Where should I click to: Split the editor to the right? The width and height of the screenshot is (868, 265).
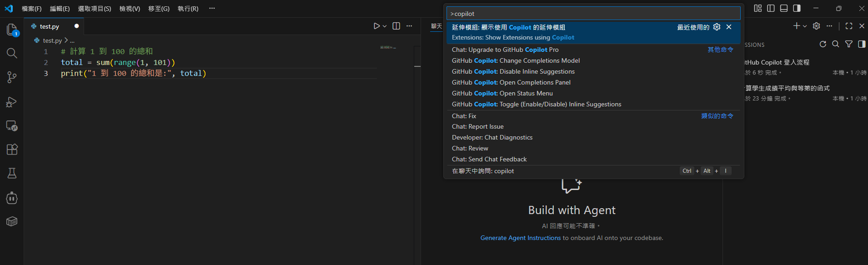pyautogui.click(x=396, y=26)
